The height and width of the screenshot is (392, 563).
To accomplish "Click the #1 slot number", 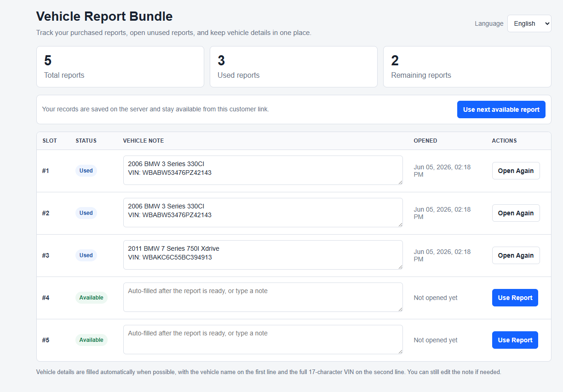I will point(46,171).
